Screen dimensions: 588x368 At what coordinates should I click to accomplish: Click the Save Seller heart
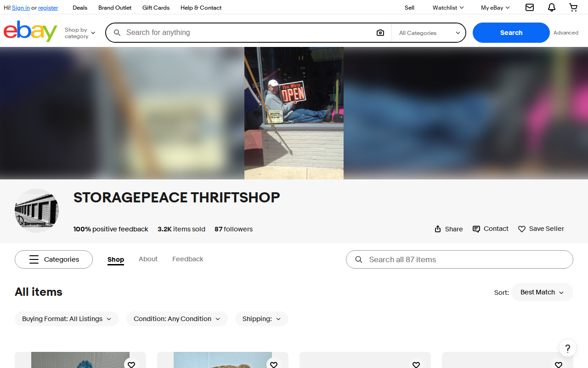(541, 229)
